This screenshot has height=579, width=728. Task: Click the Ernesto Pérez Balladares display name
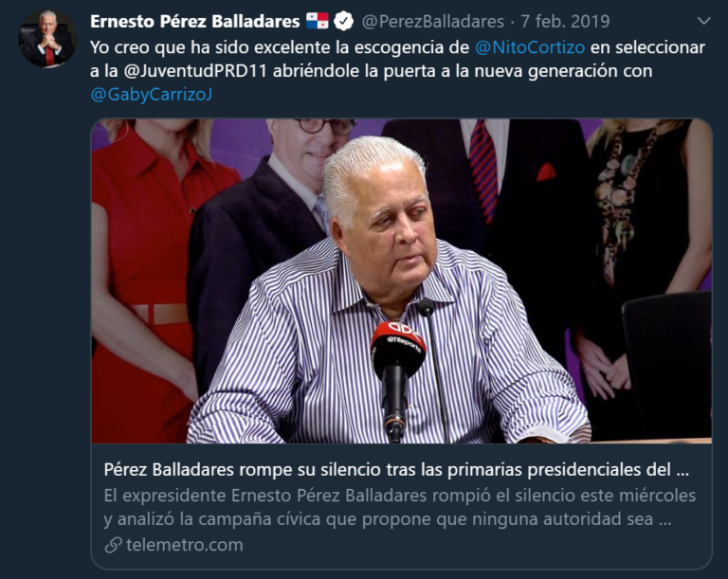point(195,22)
